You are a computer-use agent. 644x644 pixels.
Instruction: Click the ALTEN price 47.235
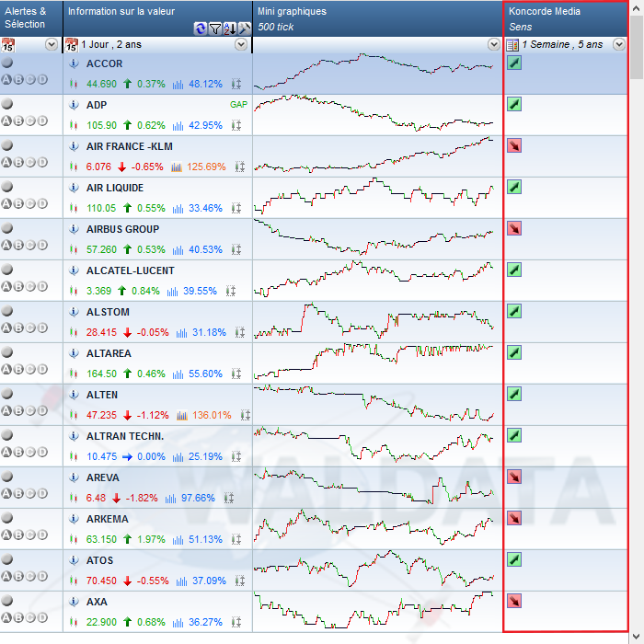point(101,415)
